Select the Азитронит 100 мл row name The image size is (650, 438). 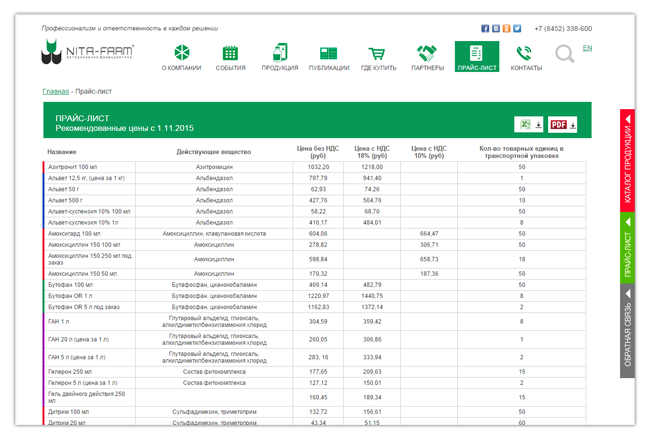coord(73,167)
